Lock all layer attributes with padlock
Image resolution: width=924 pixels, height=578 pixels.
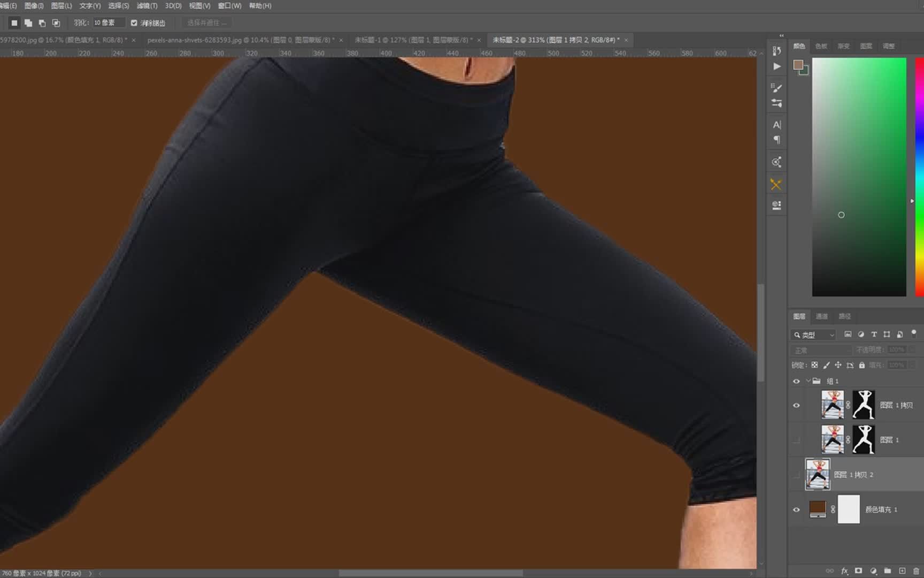click(861, 365)
